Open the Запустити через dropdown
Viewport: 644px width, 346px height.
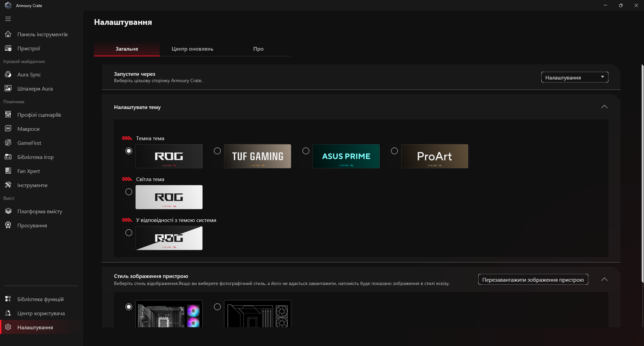click(575, 77)
